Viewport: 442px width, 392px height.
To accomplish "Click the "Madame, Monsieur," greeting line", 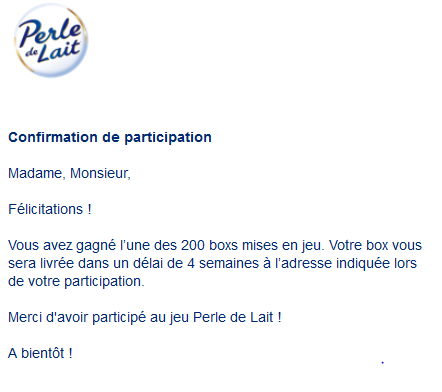I will coord(69,173).
